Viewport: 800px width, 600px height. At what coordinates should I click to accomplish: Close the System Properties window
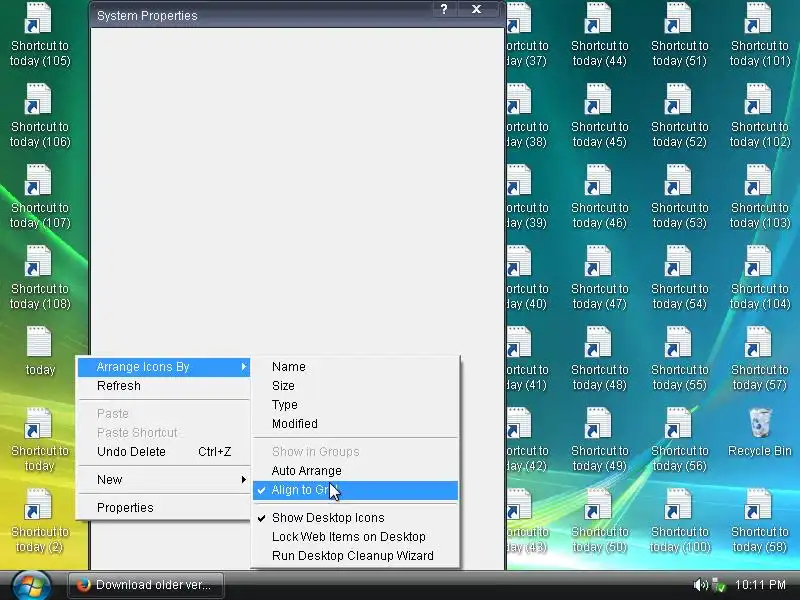(477, 9)
